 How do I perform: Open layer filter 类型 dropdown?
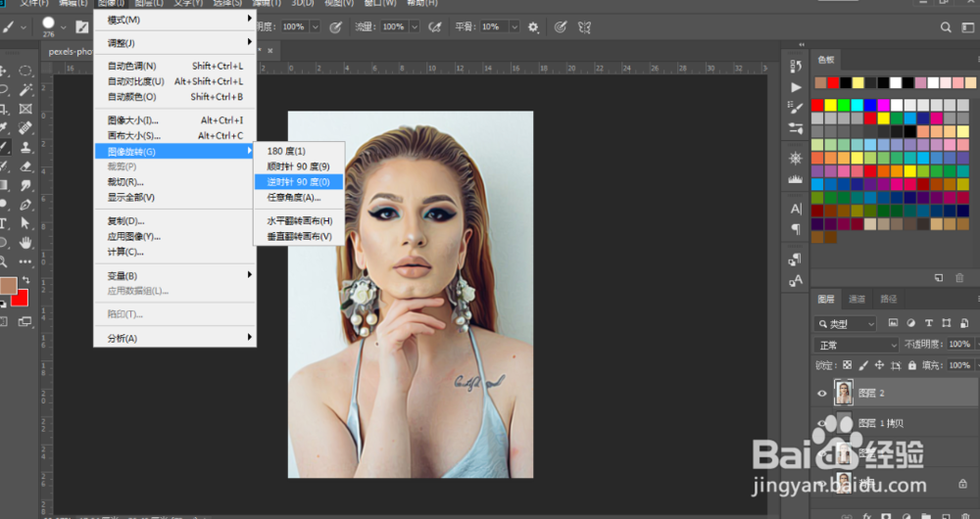pos(846,323)
